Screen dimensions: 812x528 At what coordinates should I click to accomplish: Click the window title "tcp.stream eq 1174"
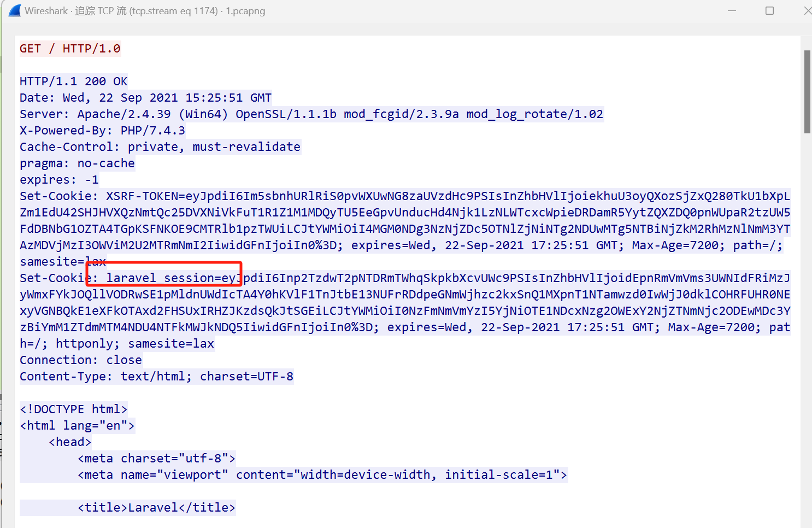click(x=173, y=11)
